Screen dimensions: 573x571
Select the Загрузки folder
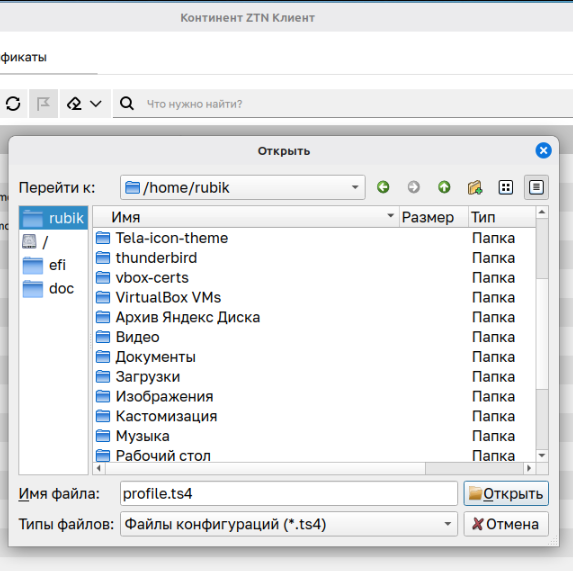click(148, 377)
